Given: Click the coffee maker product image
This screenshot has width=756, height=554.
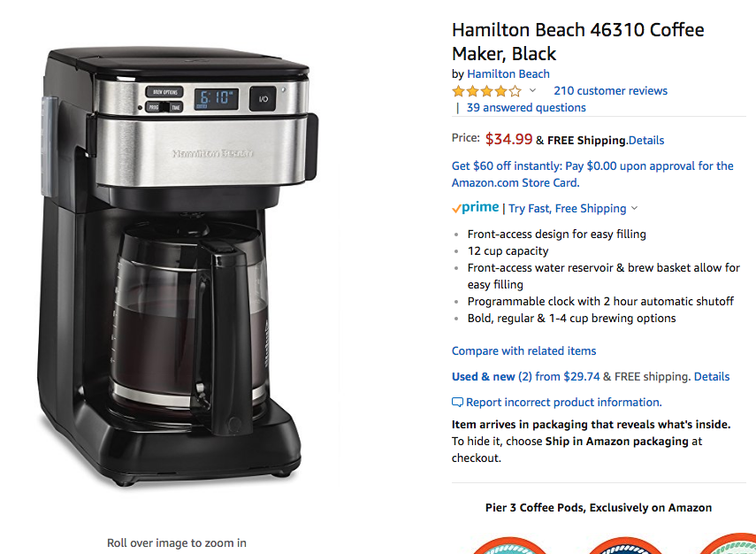Looking at the screenshot, I should 177,266.
